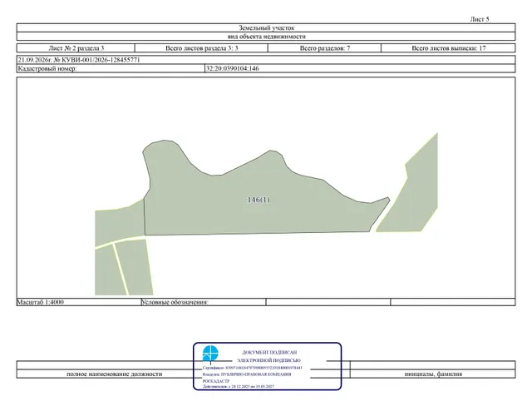Click the 'инициалы, фамилия' caption

(x=433, y=374)
